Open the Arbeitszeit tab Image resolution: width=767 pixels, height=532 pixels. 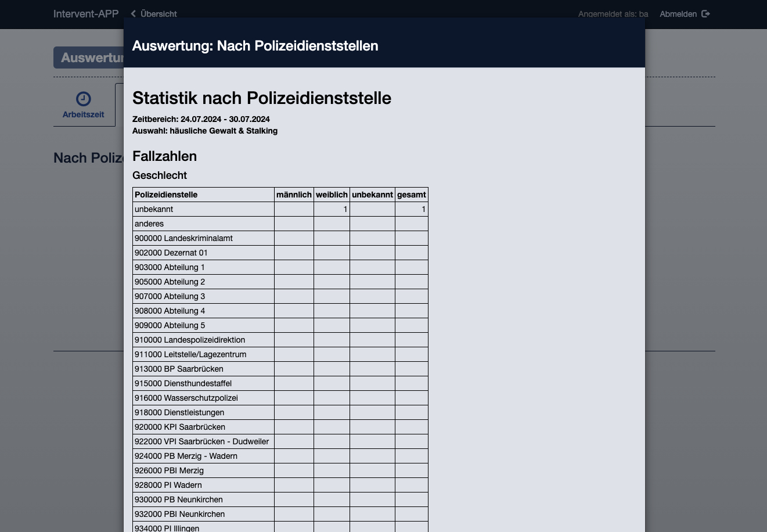(84, 105)
